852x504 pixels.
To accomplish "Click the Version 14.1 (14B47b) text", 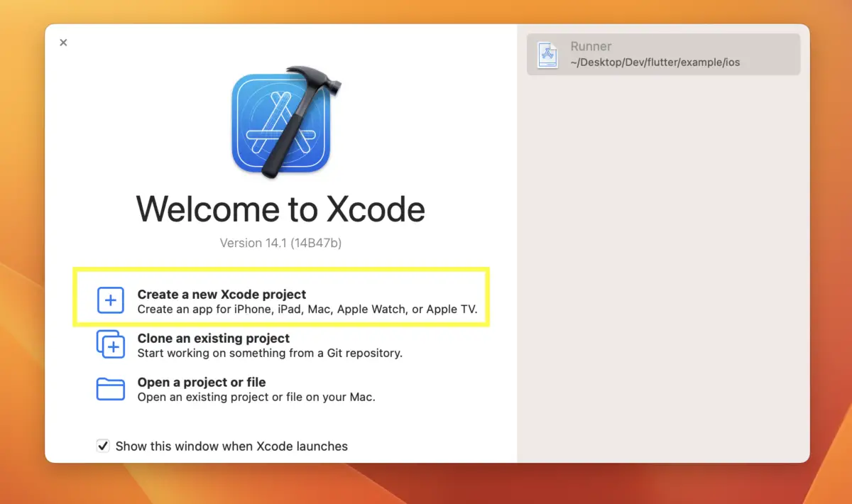I will (280, 243).
